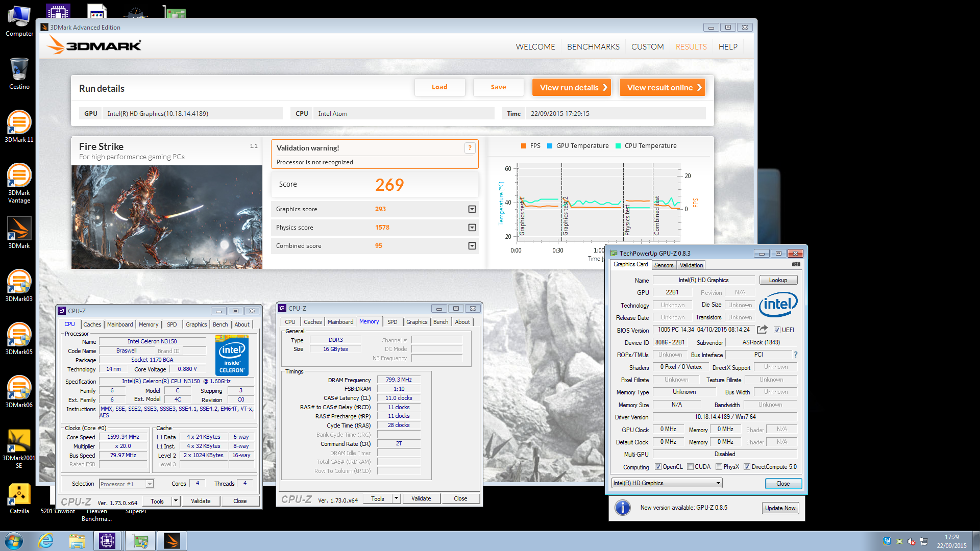Click the Load button in Run details
The height and width of the screenshot is (551, 980).
coord(439,87)
